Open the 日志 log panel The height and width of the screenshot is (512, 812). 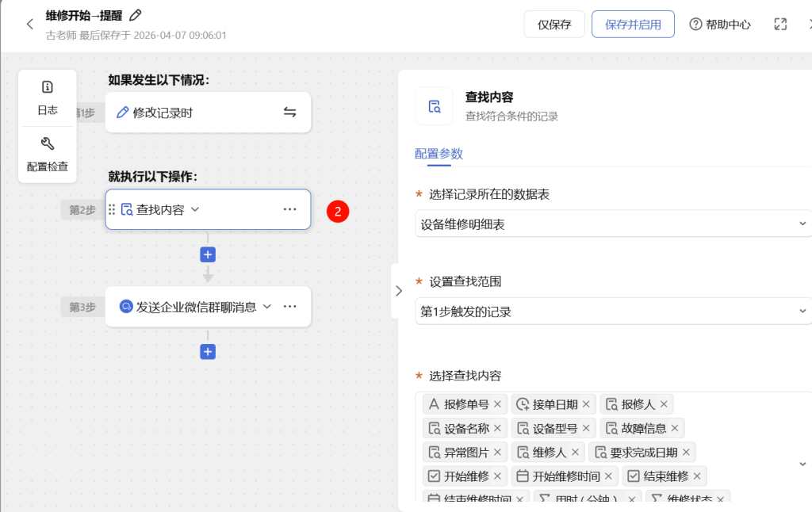pyautogui.click(x=47, y=97)
